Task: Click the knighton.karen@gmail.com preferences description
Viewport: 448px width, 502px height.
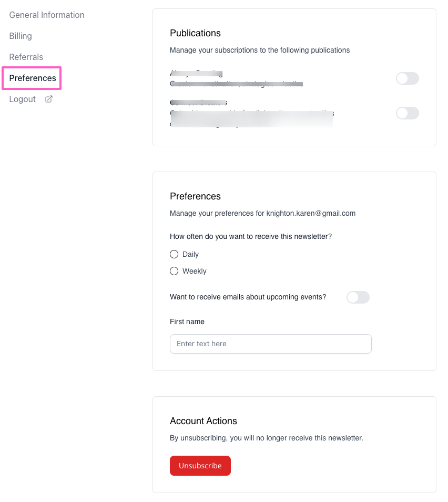Action: tap(262, 213)
